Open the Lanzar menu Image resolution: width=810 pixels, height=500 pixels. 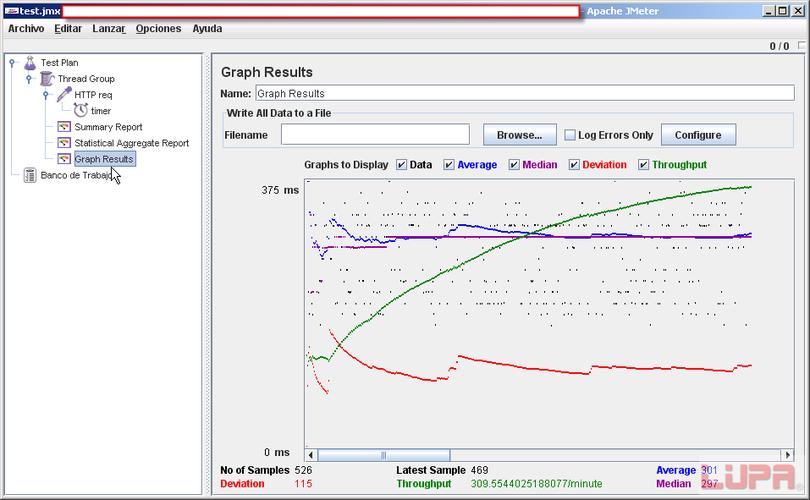109,29
